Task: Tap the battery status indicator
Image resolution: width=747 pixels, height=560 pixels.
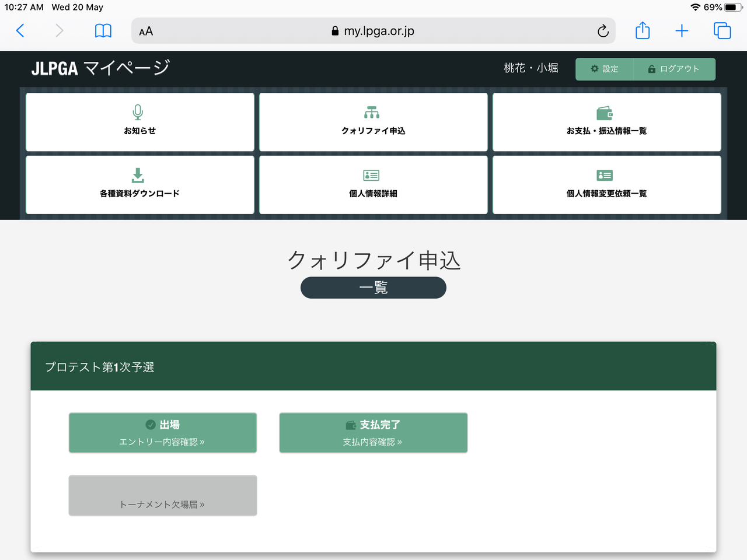Action: click(733, 7)
